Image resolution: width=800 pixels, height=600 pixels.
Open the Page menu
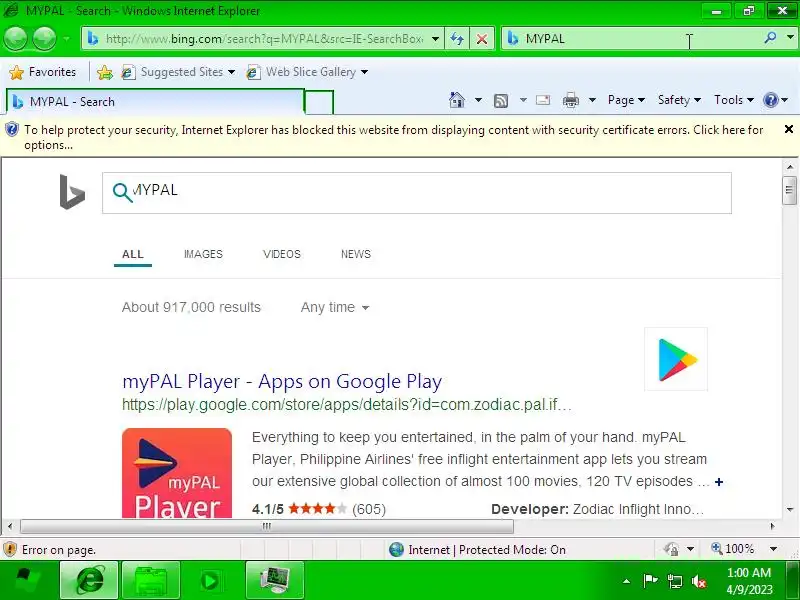(626, 100)
